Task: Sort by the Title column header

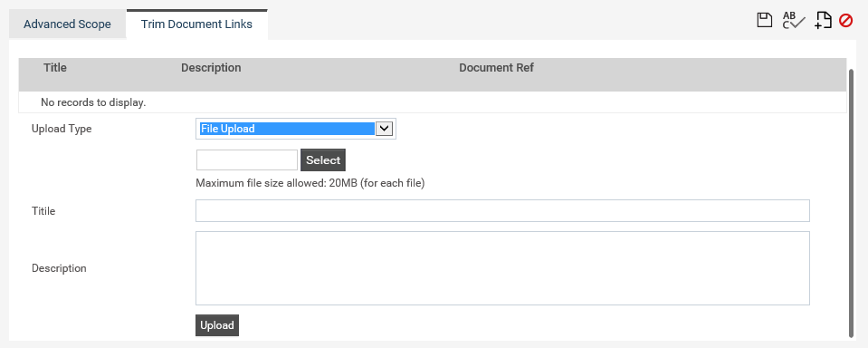Action: tap(55, 68)
